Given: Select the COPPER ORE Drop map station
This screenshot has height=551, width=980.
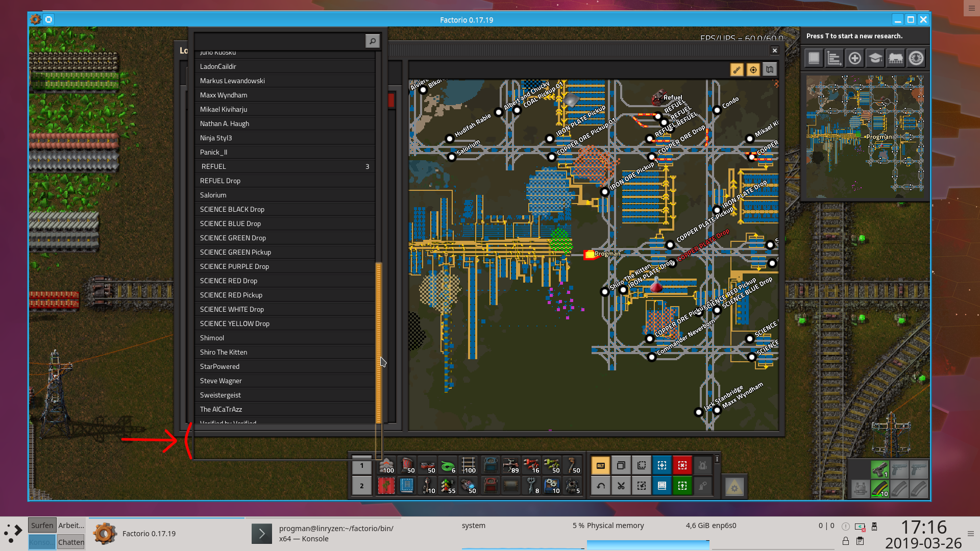Looking at the screenshot, I should click(649, 139).
